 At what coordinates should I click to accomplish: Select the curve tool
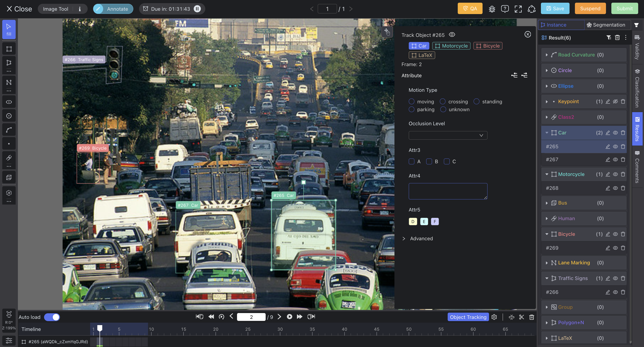coord(9,130)
